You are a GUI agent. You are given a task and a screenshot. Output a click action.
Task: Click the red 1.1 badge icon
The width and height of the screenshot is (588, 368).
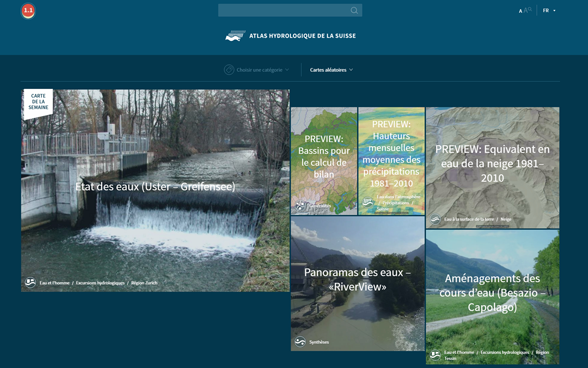(x=28, y=11)
